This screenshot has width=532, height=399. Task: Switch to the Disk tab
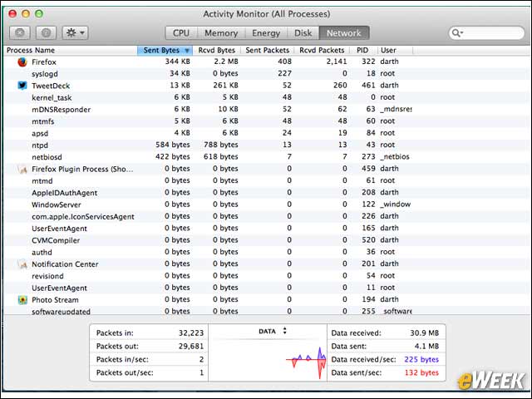click(303, 33)
